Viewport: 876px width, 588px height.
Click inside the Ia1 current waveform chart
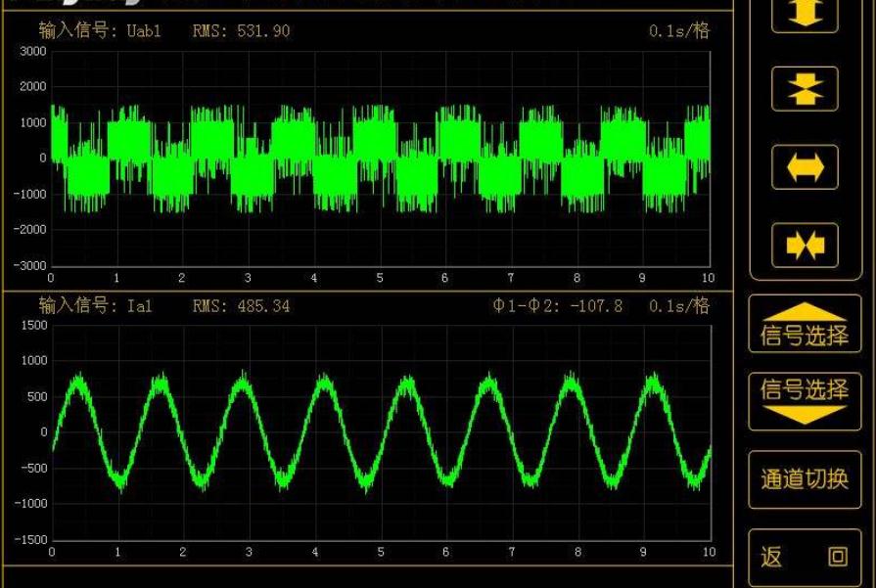tap(382, 432)
